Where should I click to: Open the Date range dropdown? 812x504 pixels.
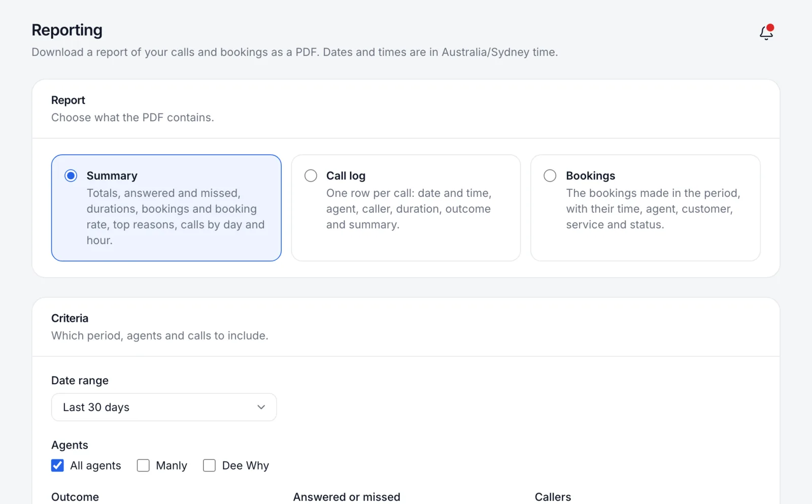pyautogui.click(x=164, y=407)
